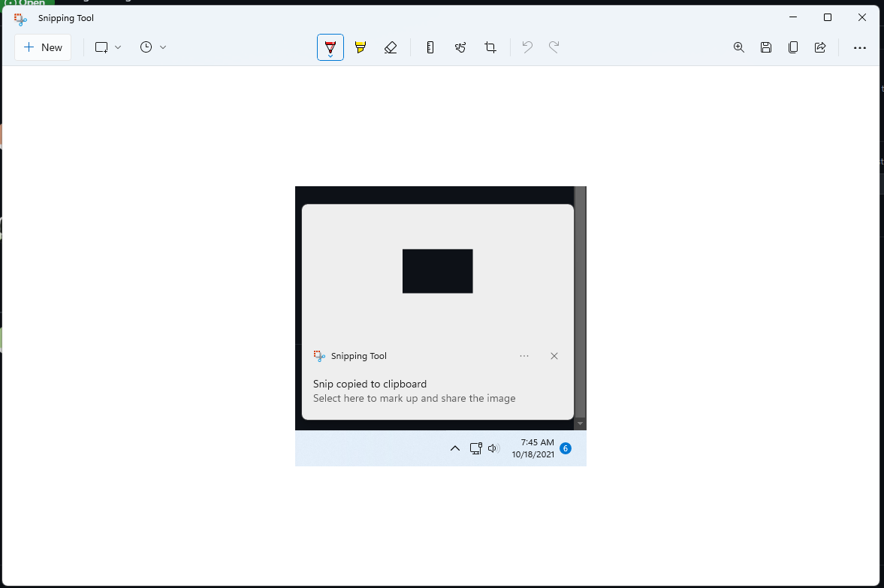884x588 pixels.
Task: Expand the snipping mode dropdown arrow
Action: (118, 47)
